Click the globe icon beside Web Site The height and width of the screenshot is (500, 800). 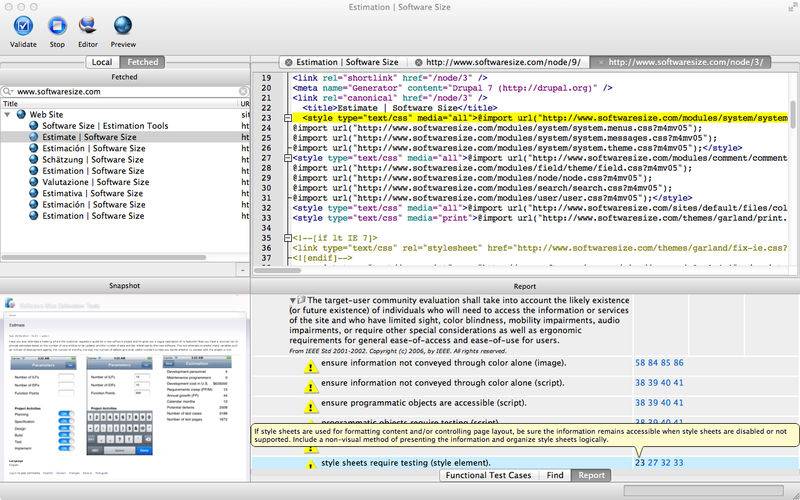point(21,114)
